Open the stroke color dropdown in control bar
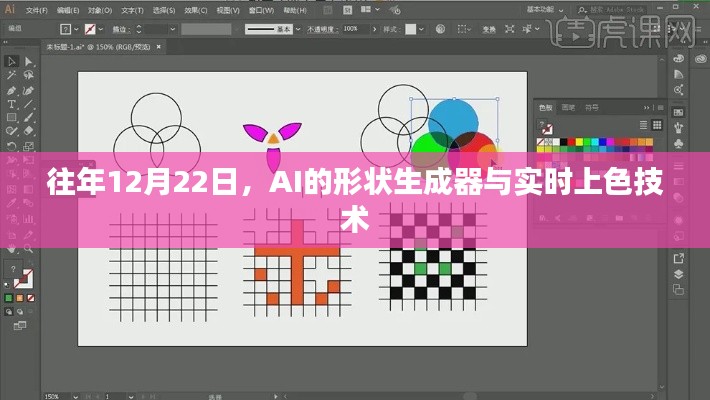The image size is (710, 400). pyautogui.click(x=101, y=29)
